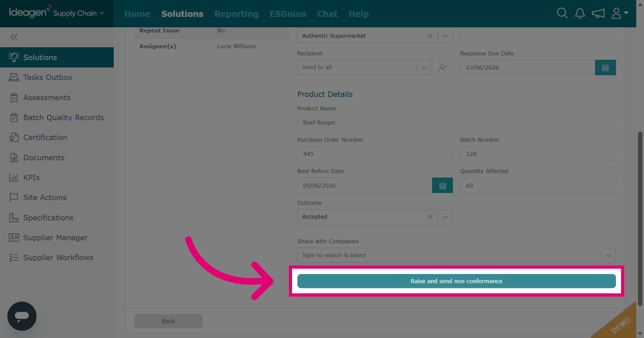Expand the Share with Companies dropdown

608,255
